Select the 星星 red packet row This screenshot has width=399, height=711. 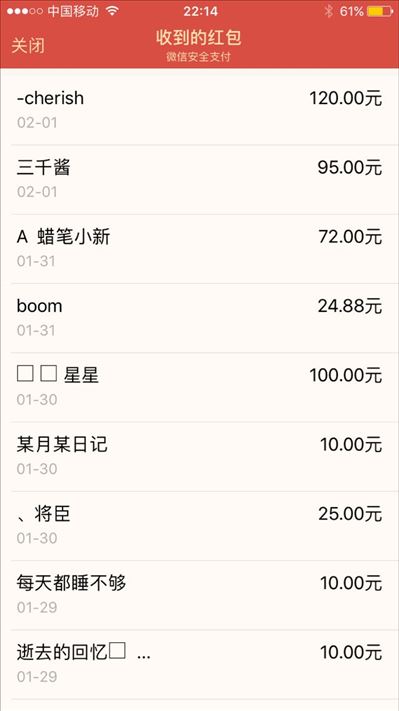point(200,388)
